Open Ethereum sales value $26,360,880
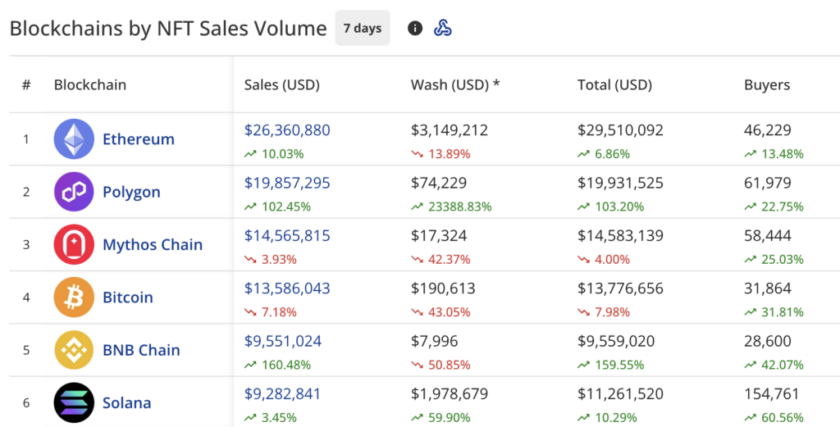 tap(287, 130)
